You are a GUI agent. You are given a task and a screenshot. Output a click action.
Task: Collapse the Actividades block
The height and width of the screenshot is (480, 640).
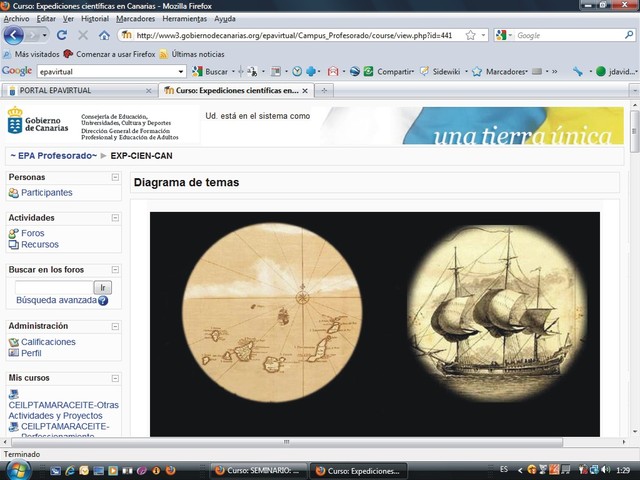coord(115,218)
